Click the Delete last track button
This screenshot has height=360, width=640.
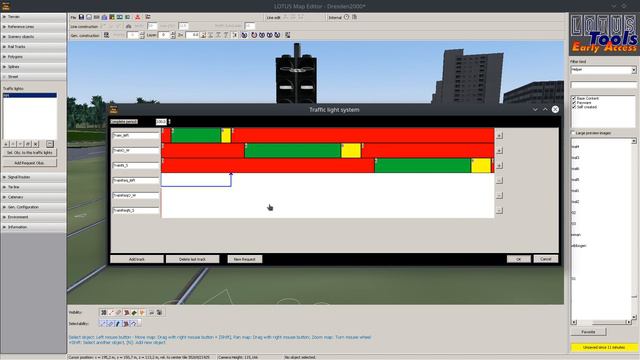coord(193,259)
